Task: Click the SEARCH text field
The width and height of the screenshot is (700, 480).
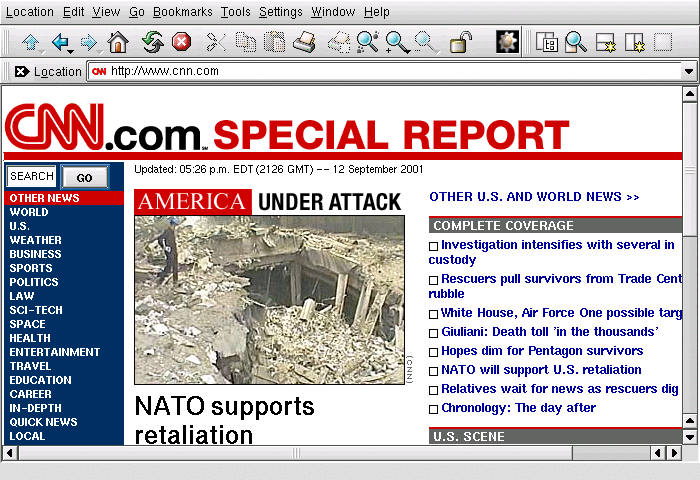Action: click(31, 176)
